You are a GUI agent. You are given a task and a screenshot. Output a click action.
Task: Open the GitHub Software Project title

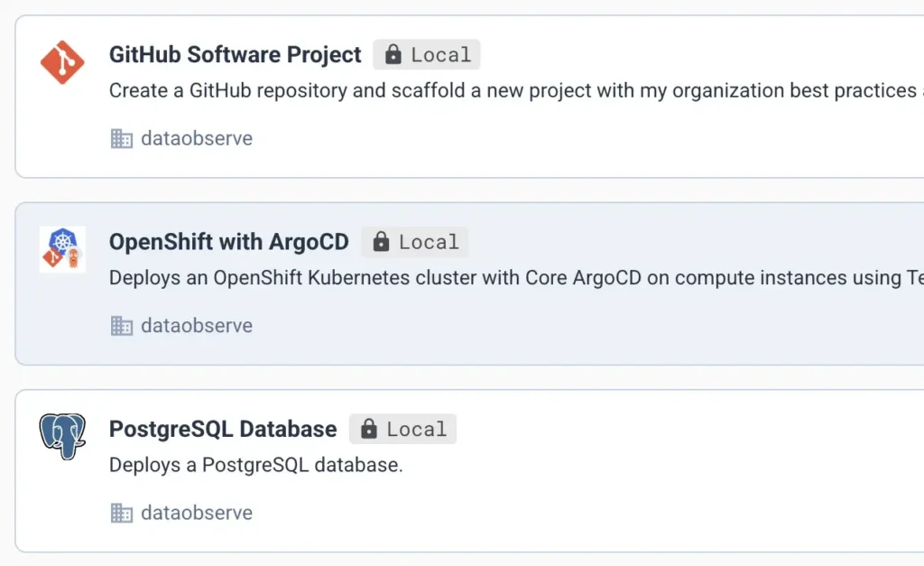pos(235,55)
